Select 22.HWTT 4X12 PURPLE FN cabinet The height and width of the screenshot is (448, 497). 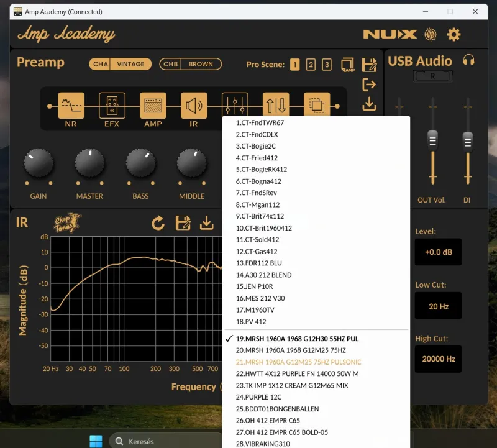297,373
